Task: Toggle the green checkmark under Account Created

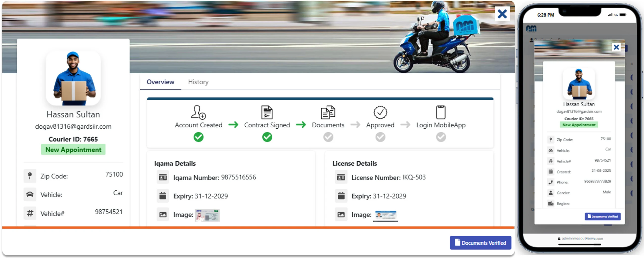Action: coord(198,137)
